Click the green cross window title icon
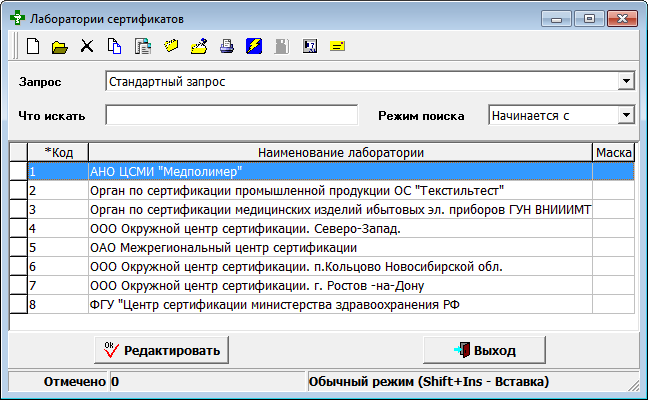The width and height of the screenshot is (648, 400). click(17, 18)
